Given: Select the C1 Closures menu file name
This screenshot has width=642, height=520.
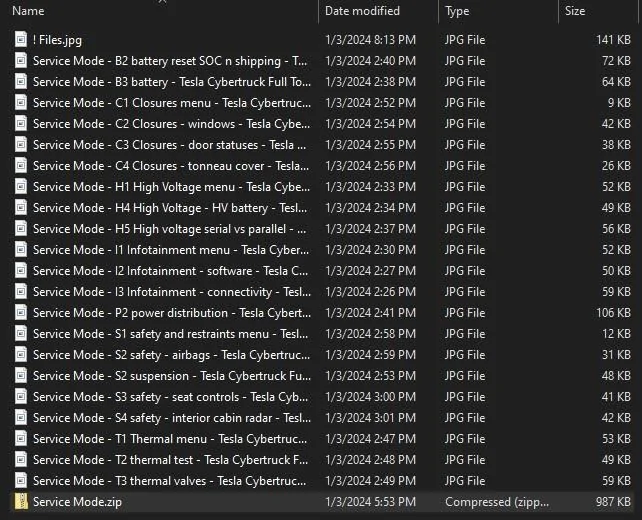Looking at the screenshot, I should point(172,103).
